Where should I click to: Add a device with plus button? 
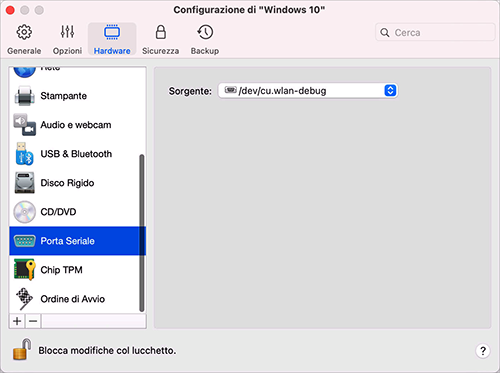[x=17, y=321]
